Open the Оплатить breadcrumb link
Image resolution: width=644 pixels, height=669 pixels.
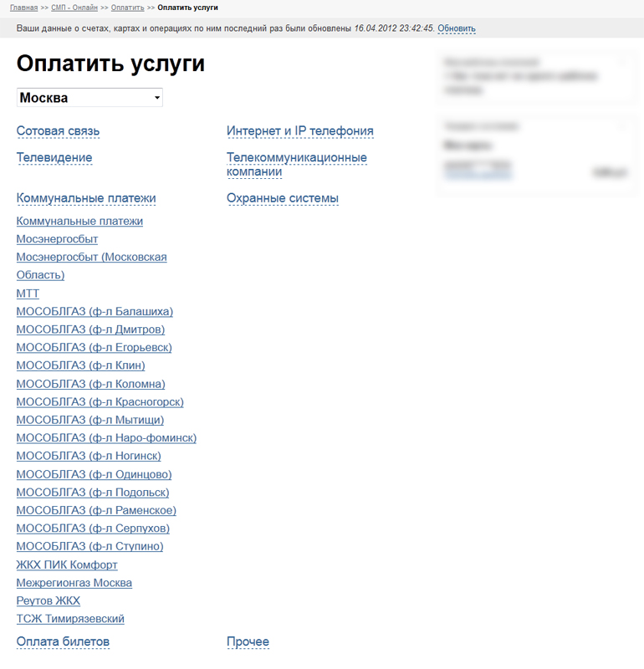pyautogui.click(x=128, y=8)
